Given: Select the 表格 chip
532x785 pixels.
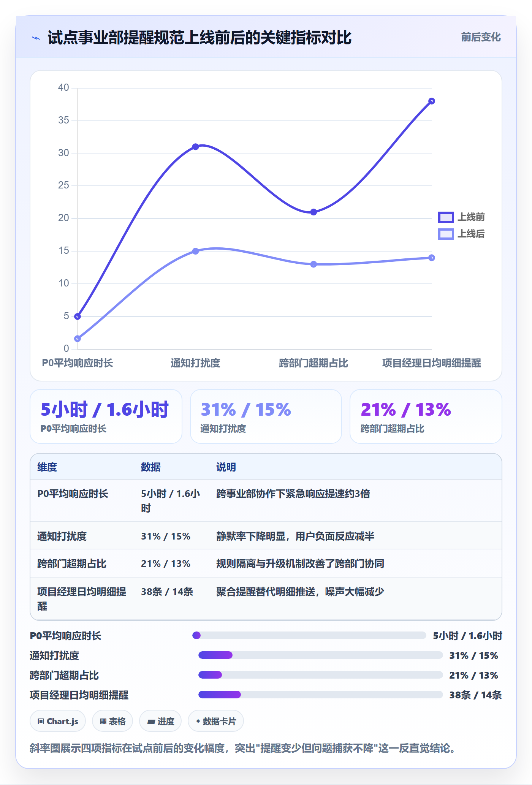Looking at the screenshot, I should (112, 721).
